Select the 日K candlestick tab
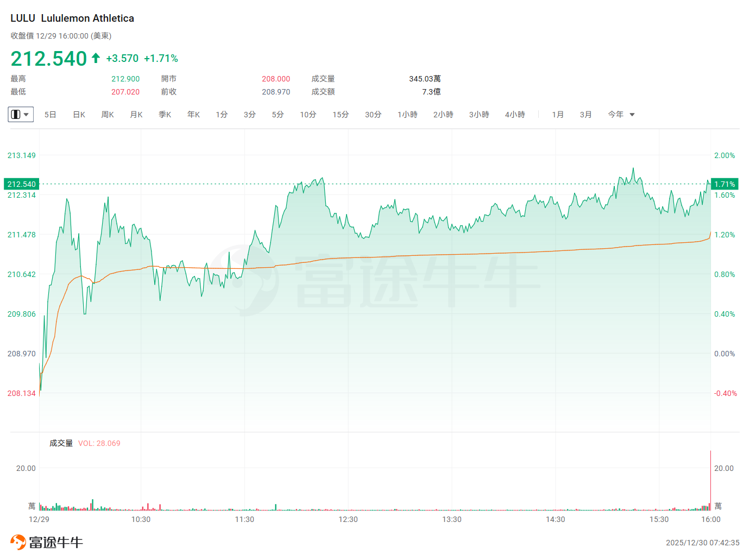This screenshot has width=750, height=560. [x=79, y=115]
